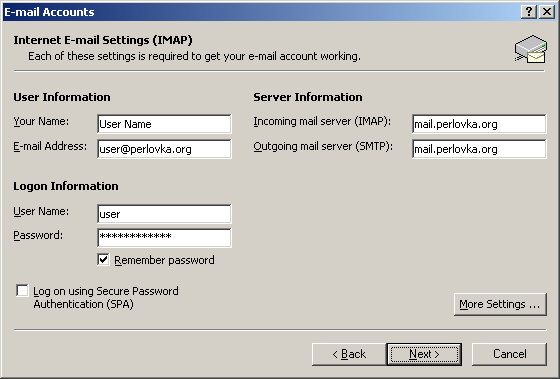This screenshot has width=560, height=379.
Task: Click the Your Name input field
Action: [x=164, y=124]
